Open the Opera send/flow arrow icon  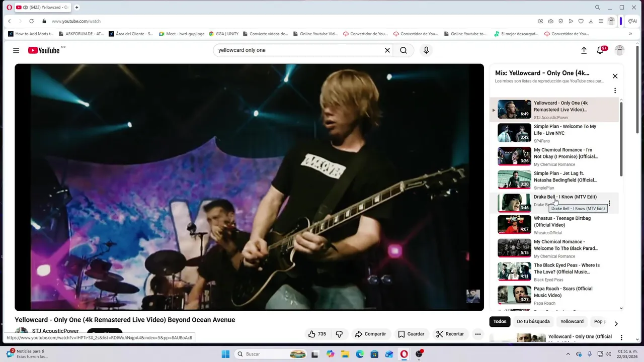coord(571,21)
